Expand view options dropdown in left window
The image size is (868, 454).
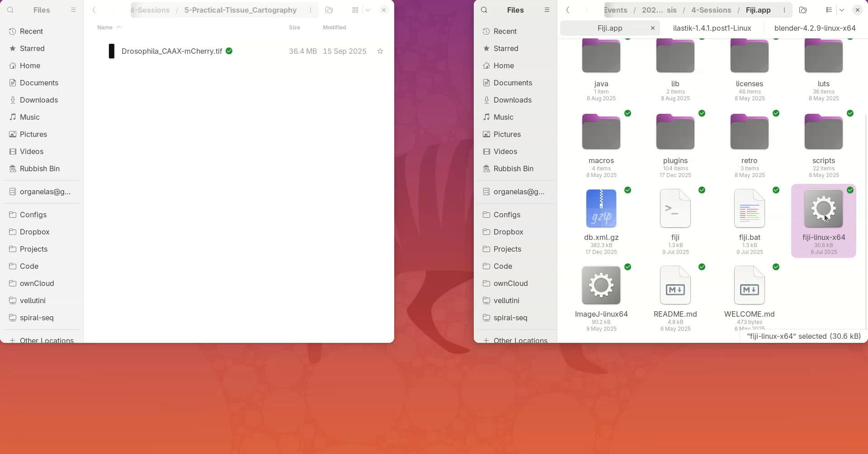click(x=368, y=10)
